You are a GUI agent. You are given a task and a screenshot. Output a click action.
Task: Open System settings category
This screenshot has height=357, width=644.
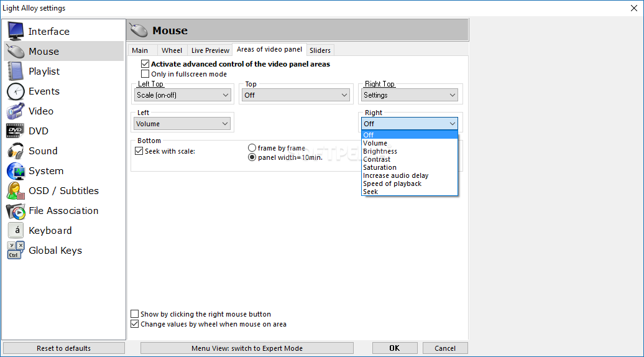64,171
